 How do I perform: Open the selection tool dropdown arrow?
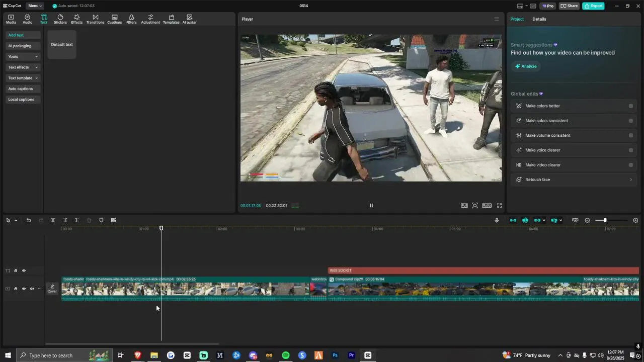click(x=16, y=220)
